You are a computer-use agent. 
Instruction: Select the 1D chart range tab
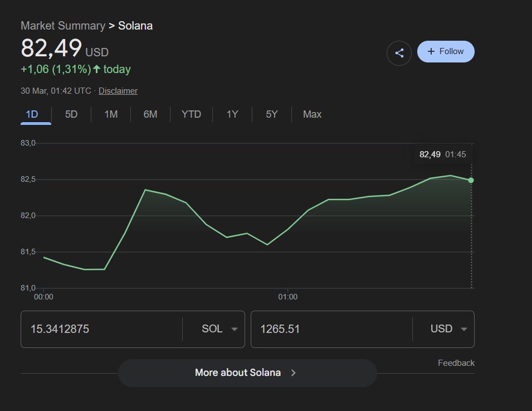(32, 114)
